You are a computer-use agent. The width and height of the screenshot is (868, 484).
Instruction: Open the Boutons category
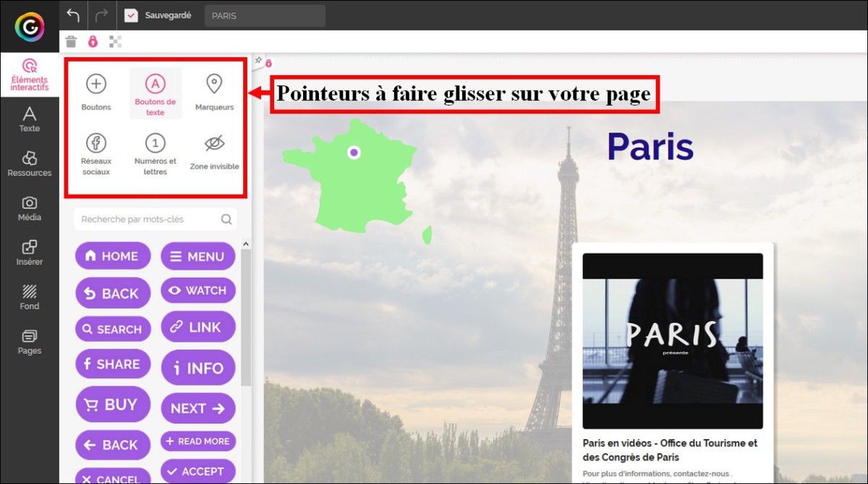pos(96,92)
